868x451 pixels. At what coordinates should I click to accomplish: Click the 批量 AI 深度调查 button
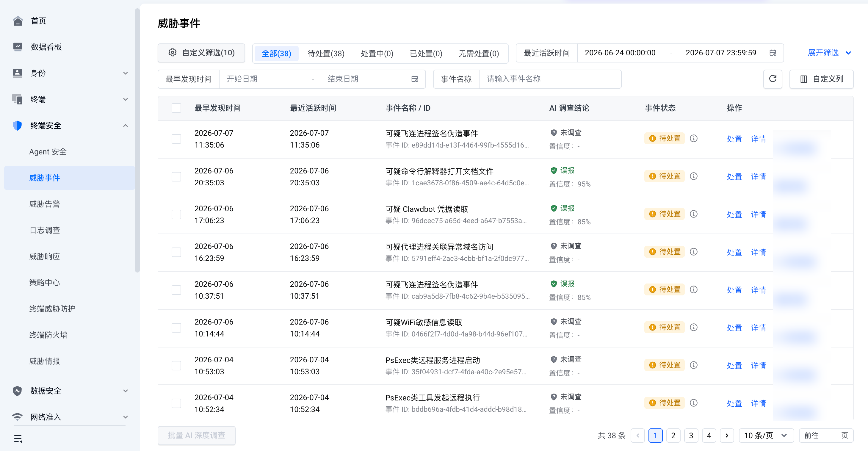pyautogui.click(x=196, y=436)
